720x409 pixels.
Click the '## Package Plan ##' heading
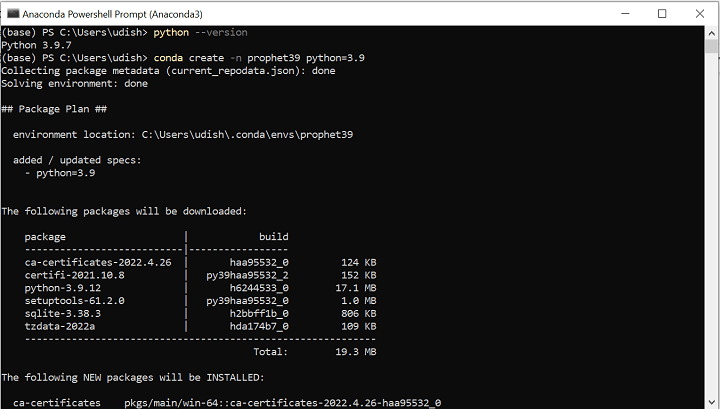coord(54,109)
